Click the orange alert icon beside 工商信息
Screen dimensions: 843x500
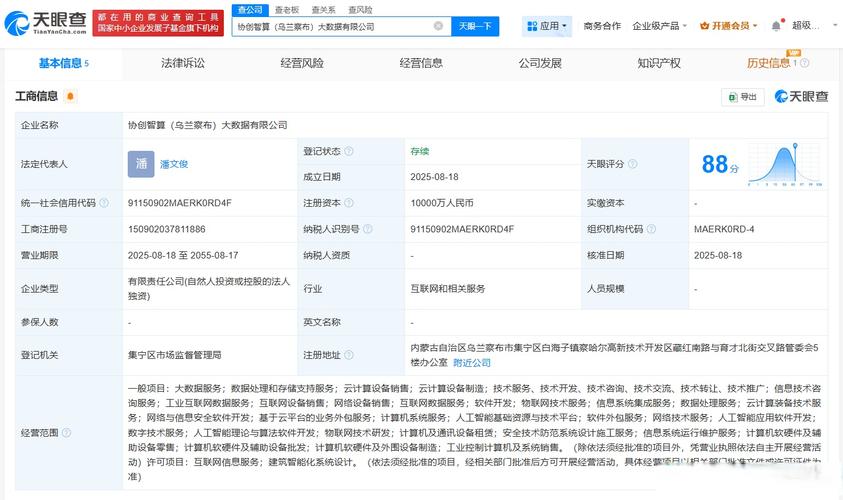point(70,96)
